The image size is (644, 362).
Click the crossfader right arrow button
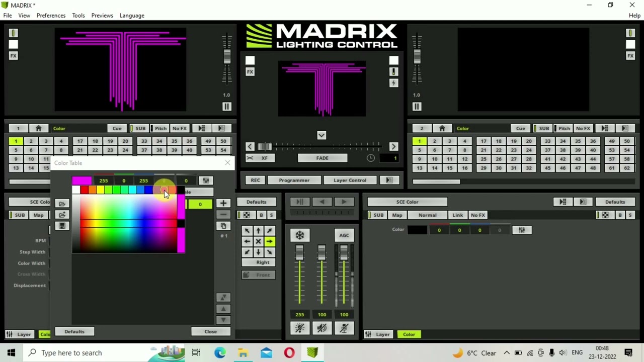point(393,146)
